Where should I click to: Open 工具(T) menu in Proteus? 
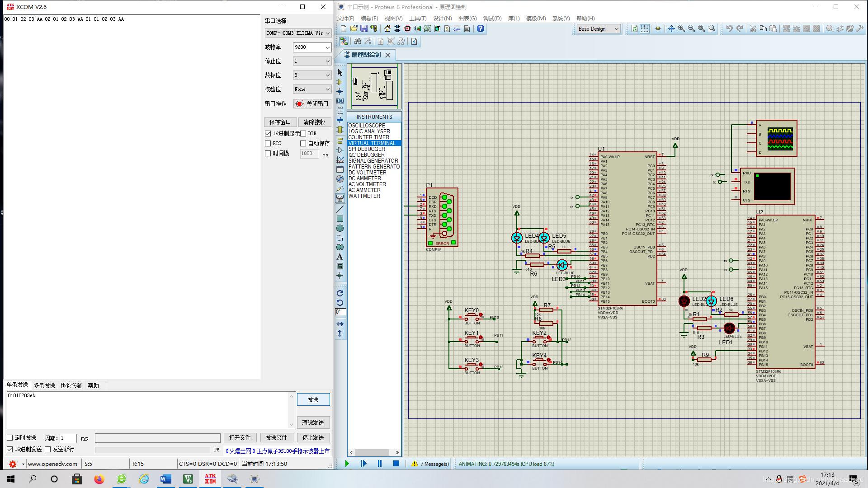418,19
